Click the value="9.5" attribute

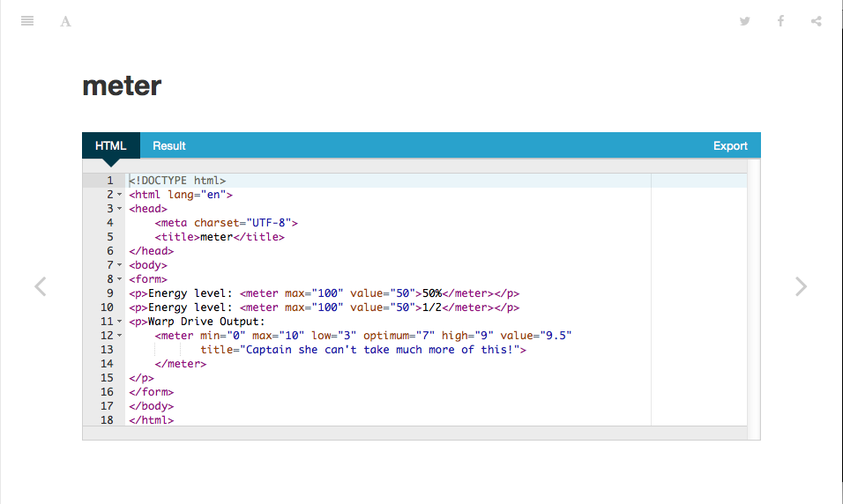[536, 336]
